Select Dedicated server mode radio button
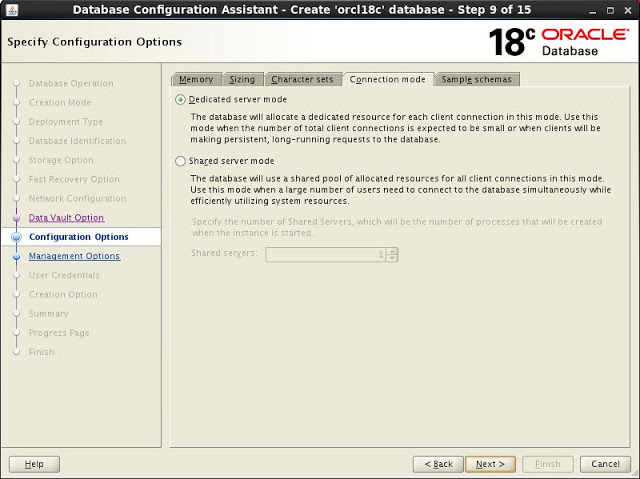 pyautogui.click(x=180, y=100)
